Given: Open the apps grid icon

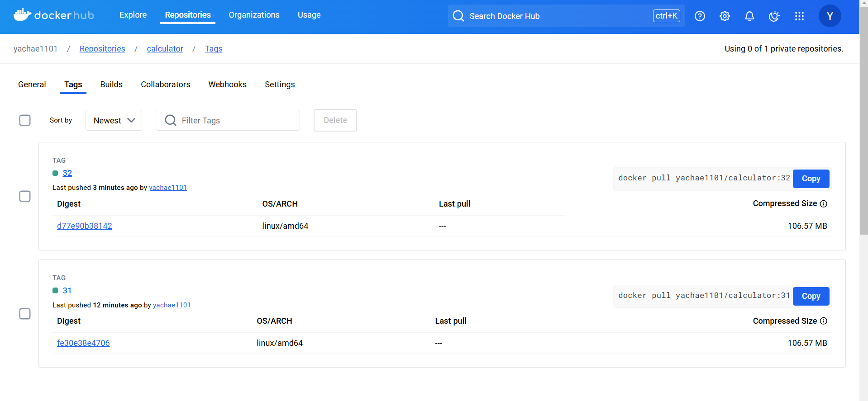Looking at the screenshot, I should pyautogui.click(x=799, y=16).
